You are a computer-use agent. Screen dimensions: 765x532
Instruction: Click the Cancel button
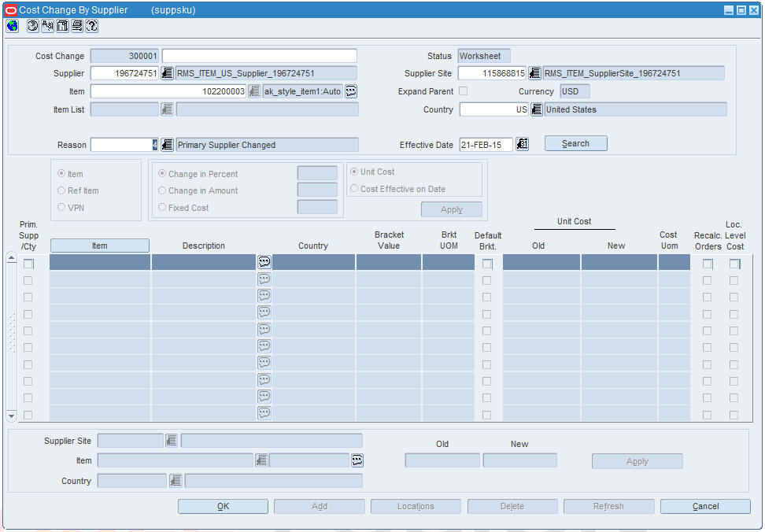click(705, 506)
